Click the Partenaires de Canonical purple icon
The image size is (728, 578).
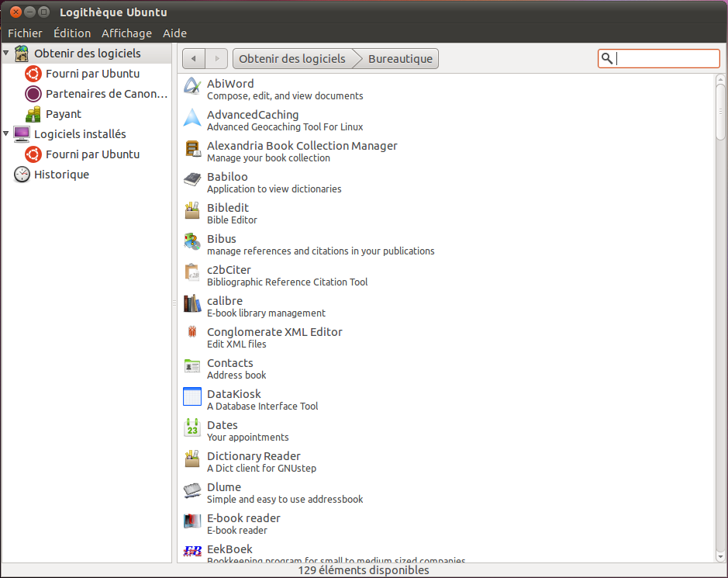tap(33, 94)
